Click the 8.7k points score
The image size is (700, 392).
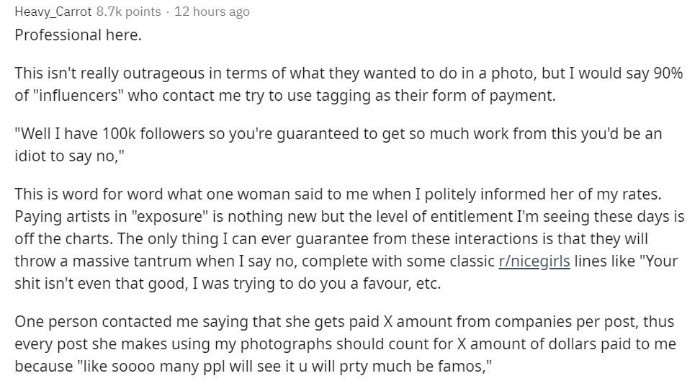pyautogui.click(x=129, y=12)
